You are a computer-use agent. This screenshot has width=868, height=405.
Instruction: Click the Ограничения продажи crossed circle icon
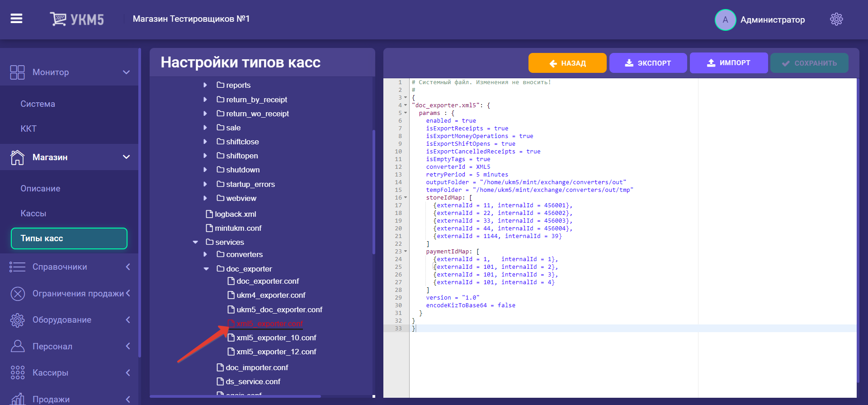coord(18,294)
